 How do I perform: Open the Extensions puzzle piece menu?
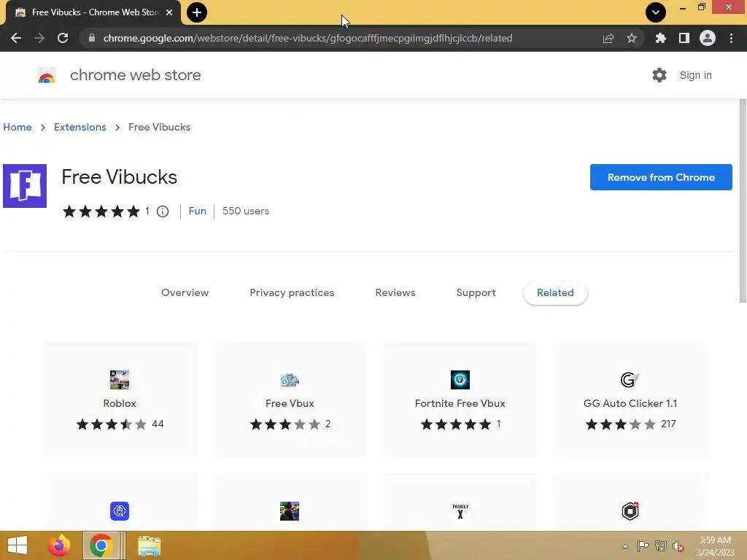click(661, 38)
